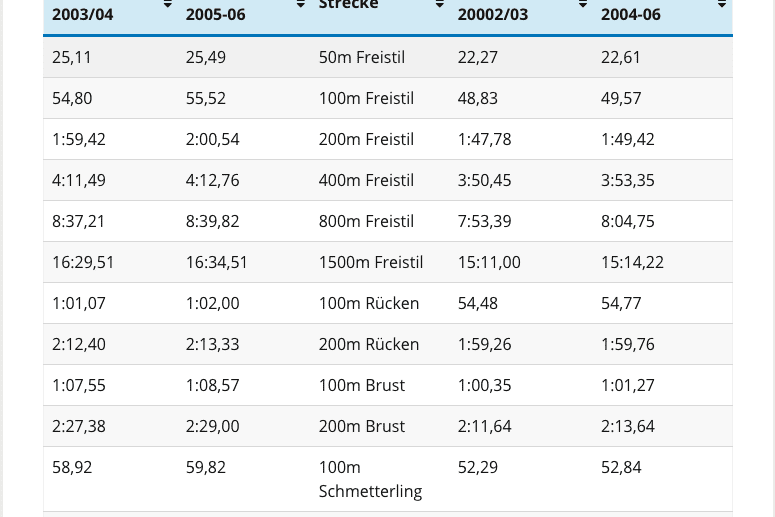
Task: Click the 20002/03 column header label
Action: point(493,15)
